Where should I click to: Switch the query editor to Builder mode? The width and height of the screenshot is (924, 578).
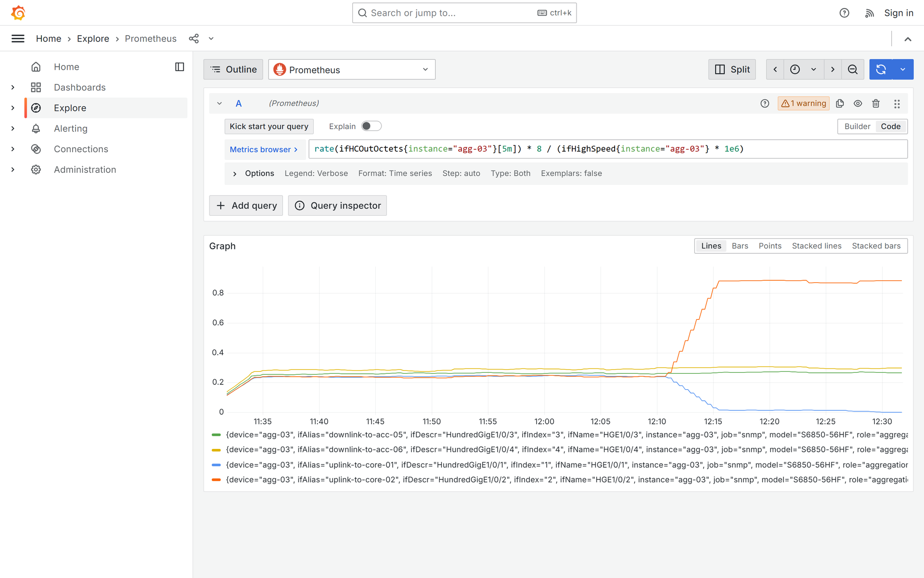(x=857, y=126)
